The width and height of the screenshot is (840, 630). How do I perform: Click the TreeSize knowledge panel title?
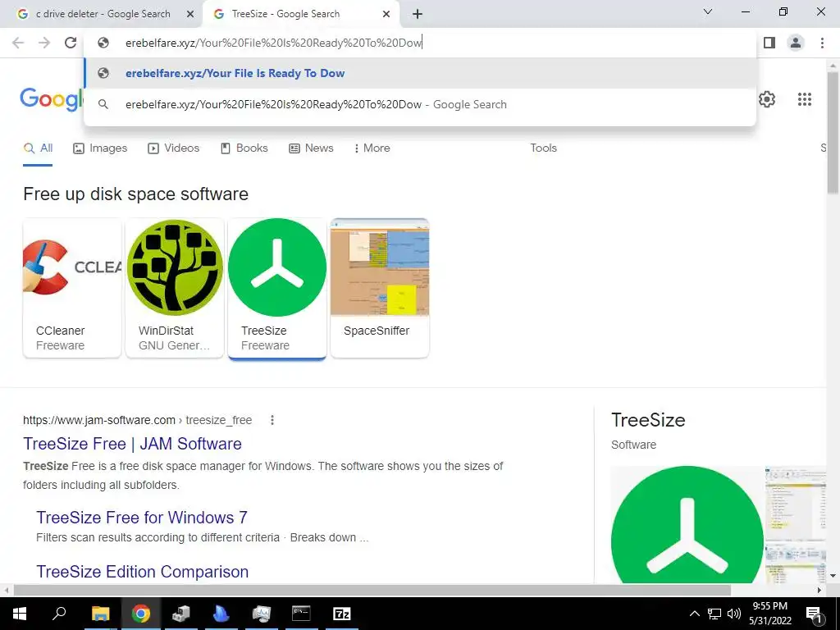tap(648, 420)
